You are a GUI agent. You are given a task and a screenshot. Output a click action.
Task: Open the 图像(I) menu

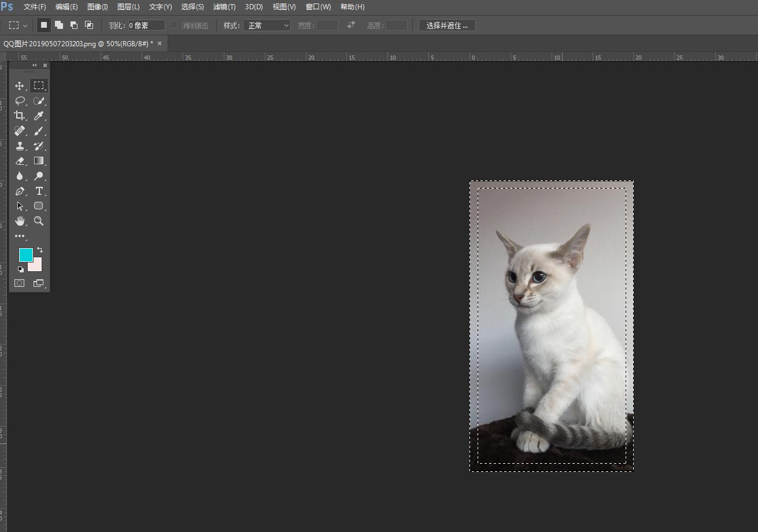pos(97,7)
